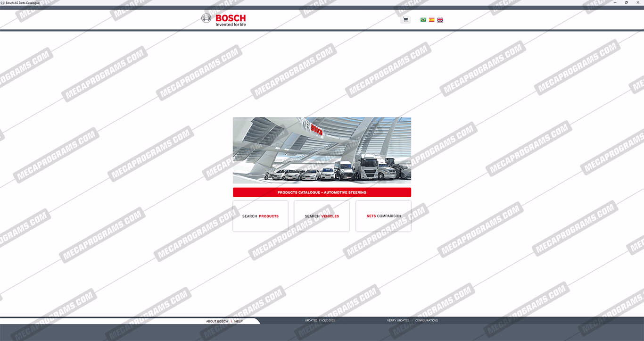Select the UK flag for English
The width and height of the screenshot is (644, 341).
440,20
